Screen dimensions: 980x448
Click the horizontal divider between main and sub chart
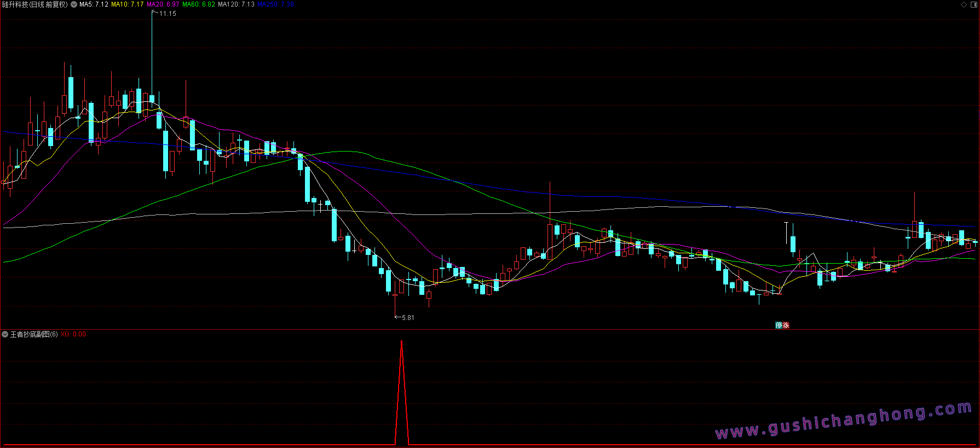(x=490, y=329)
